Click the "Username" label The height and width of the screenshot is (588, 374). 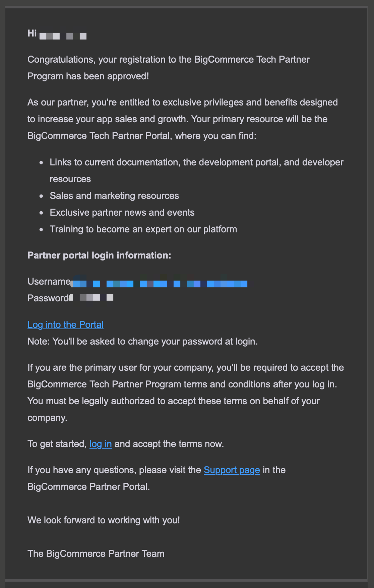[49, 281]
